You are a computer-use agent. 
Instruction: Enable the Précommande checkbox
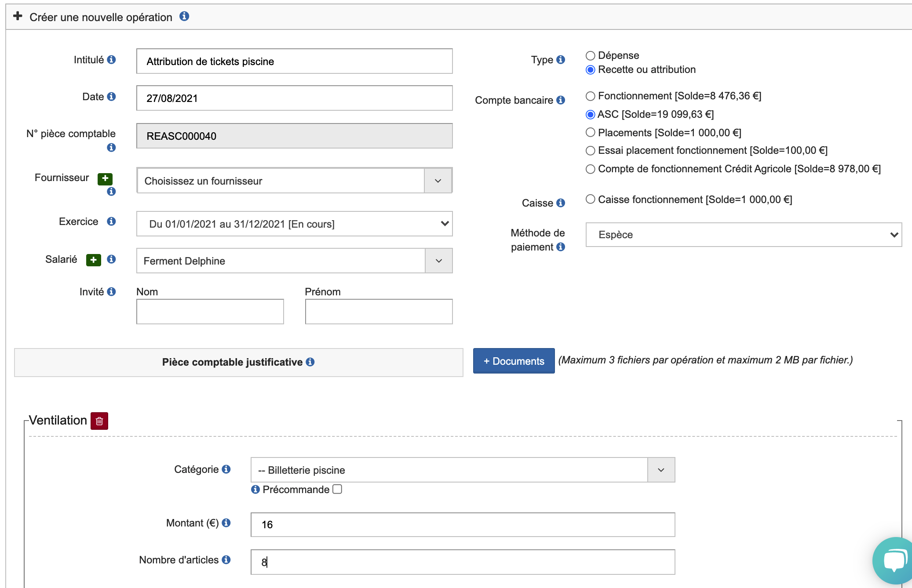[x=337, y=490]
